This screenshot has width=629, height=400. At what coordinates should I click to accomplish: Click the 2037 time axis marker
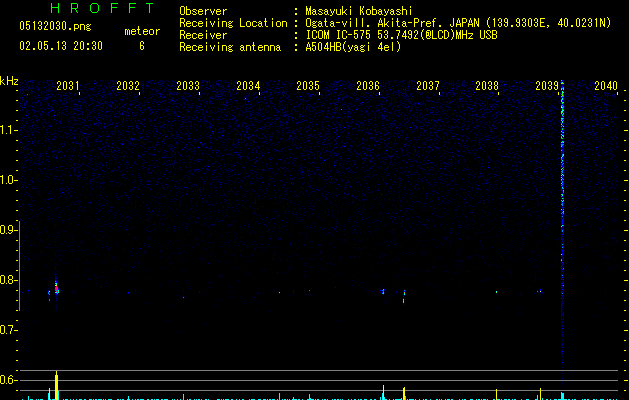point(428,86)
